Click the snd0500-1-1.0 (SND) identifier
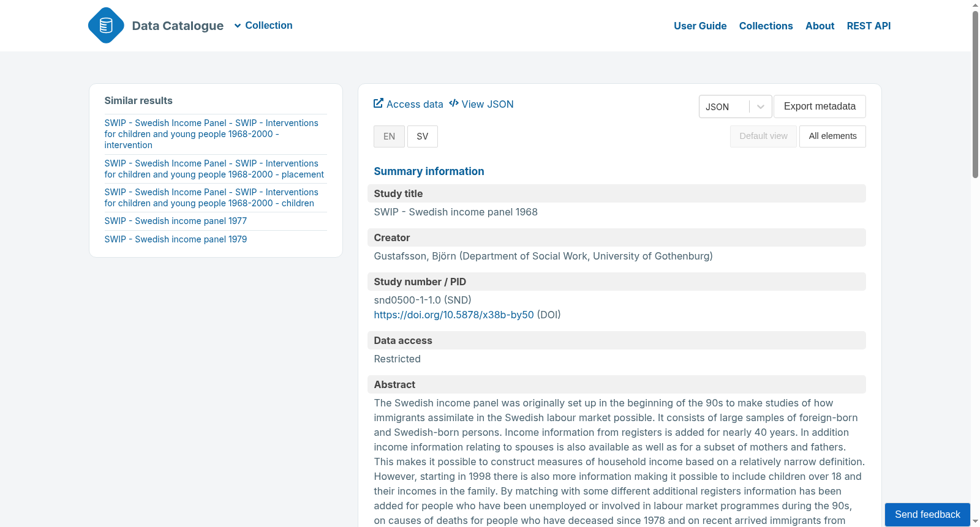 pyautogui.click(x=423, y=300)
